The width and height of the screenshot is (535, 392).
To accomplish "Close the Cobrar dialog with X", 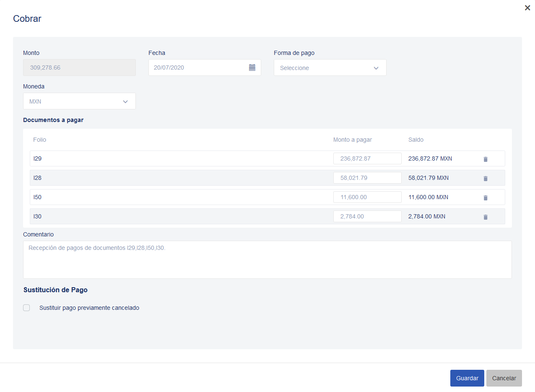I will click(527, 8).
